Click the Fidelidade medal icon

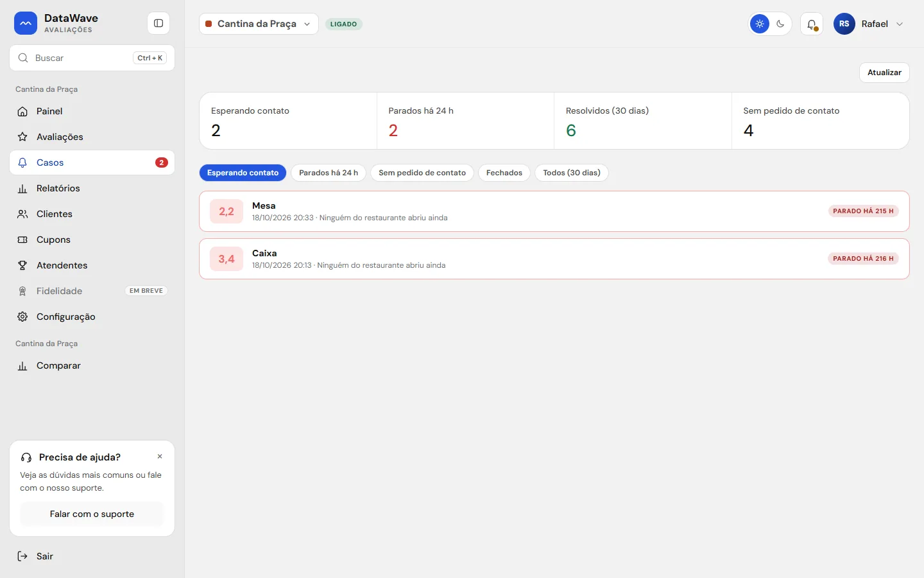tap(22, 291)
